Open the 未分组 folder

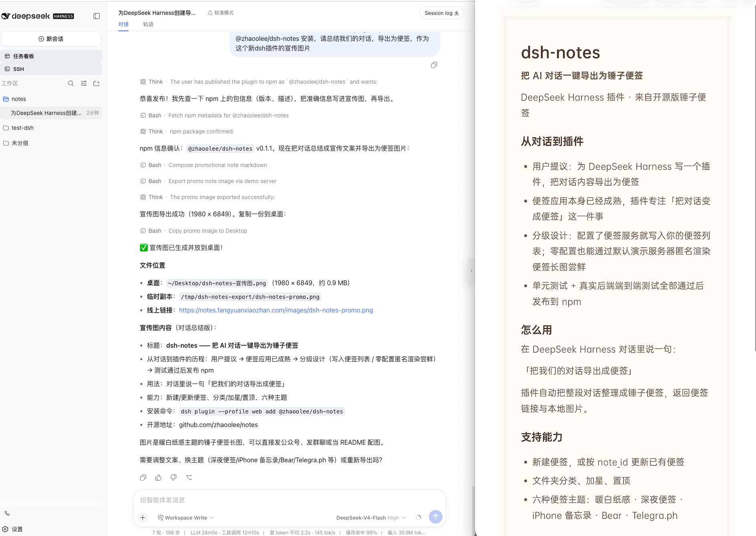(51, 143)
